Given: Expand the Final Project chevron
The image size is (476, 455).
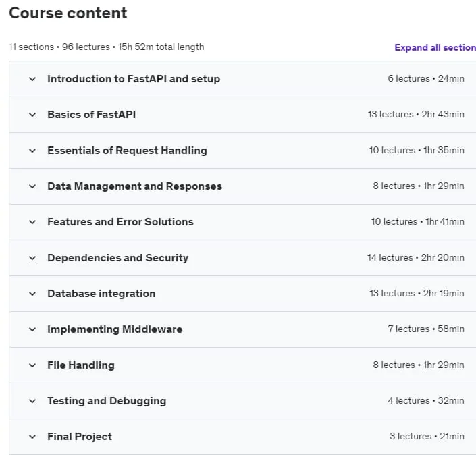Looking at the screenshot, I should tap(32, 437).
